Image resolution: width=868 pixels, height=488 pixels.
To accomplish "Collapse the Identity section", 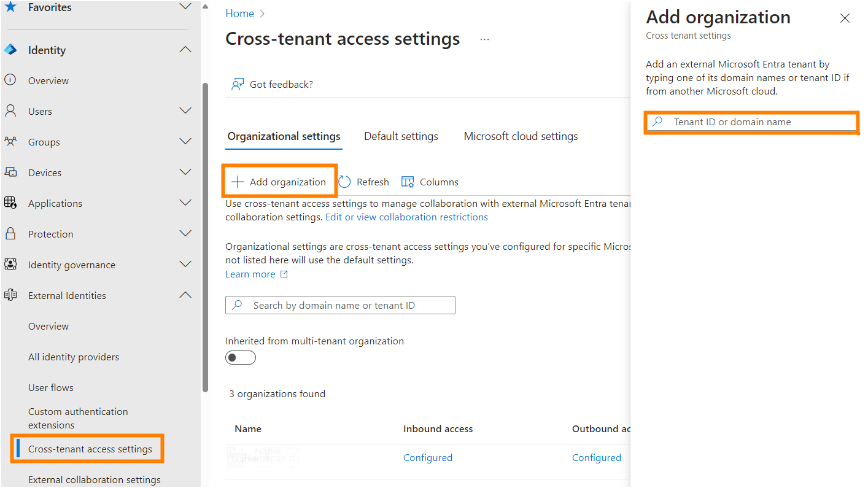I will 185,49.
